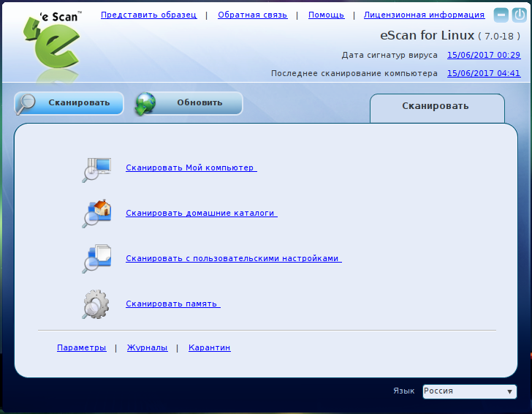Image resolution: width=532 pixels, height=414 pixels.
Task: Click virus signature date 15/06/2017 00:29
Action: 484,55
